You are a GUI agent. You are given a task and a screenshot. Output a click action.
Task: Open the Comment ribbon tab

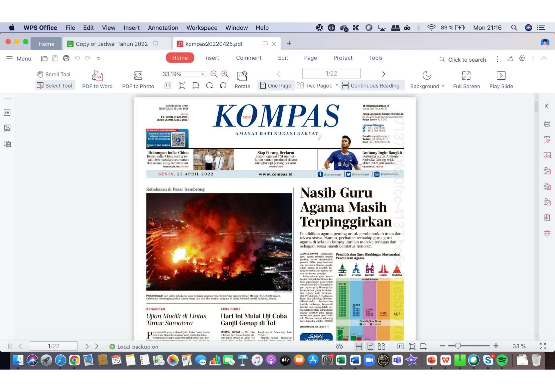click(249, 58)
